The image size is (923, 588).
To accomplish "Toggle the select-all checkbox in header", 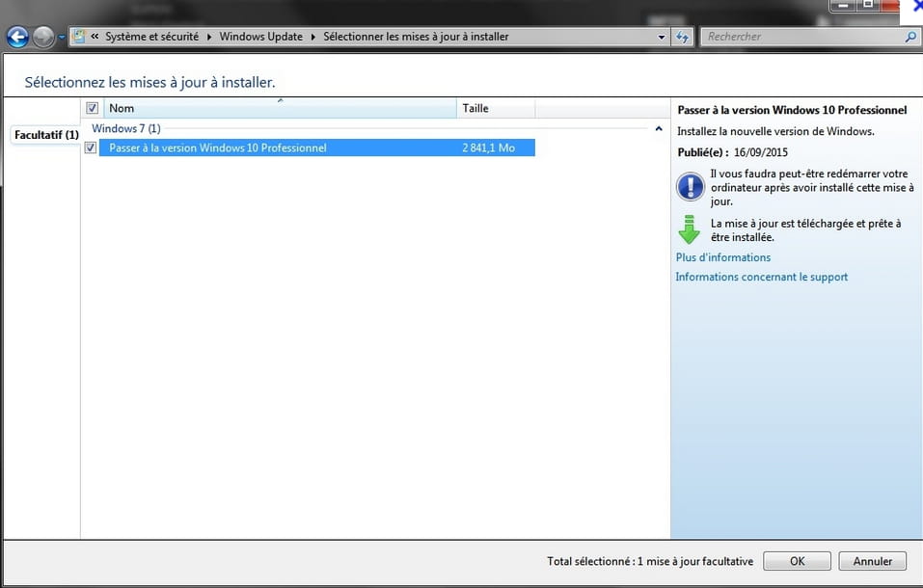I will click(x=92, y=109).
